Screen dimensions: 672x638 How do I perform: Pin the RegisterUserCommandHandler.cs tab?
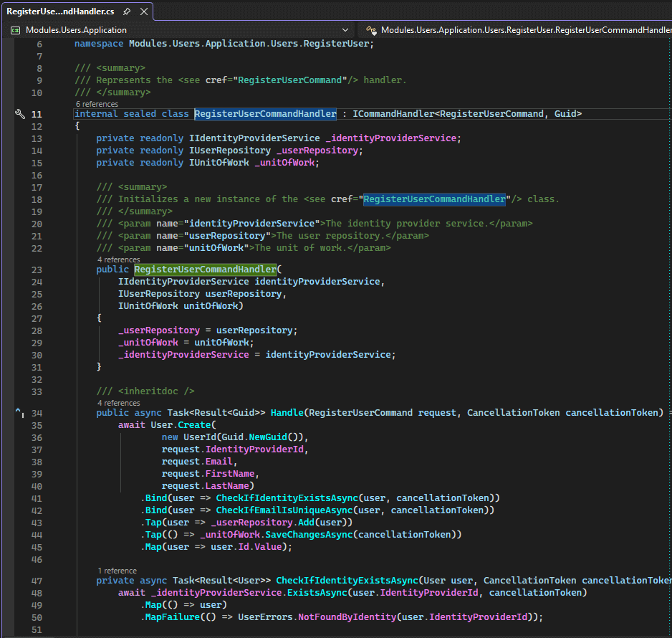click(126, 11)
